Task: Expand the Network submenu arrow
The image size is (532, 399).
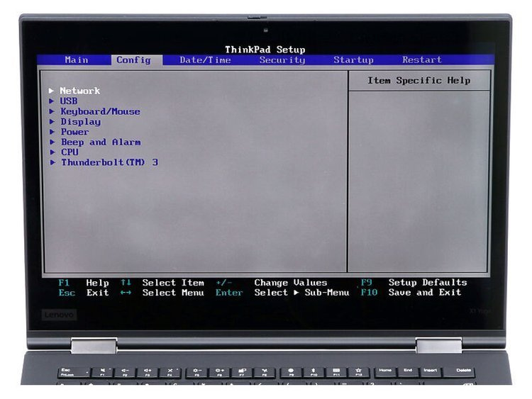Action: (52, 91)
